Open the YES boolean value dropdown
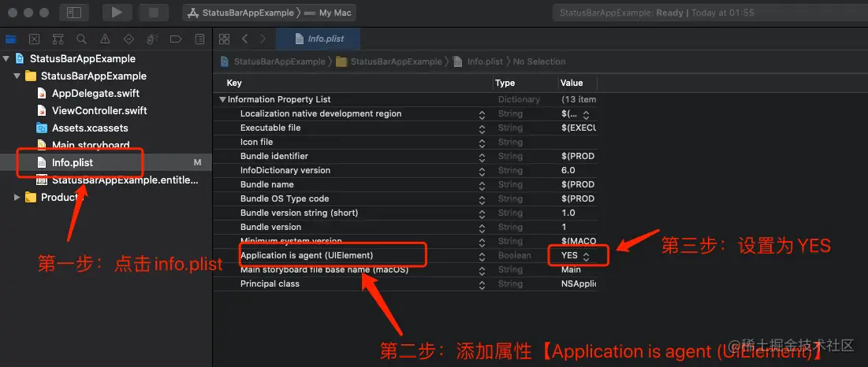The image size is (868, 367). coord(586,256)
